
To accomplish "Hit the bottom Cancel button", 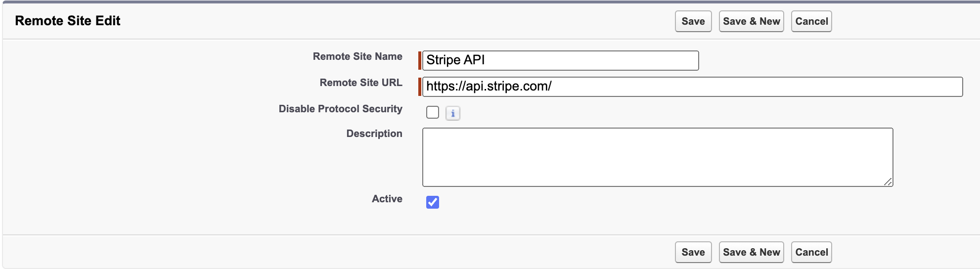I will [x=811, y=252].
